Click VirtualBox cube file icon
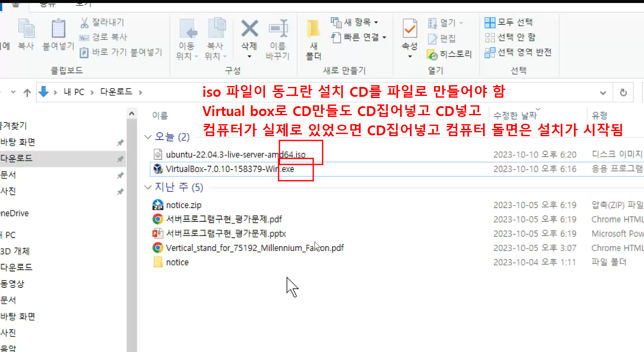 (x=158, y=169)
